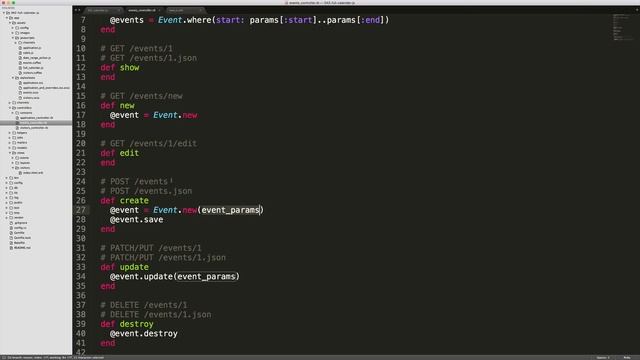Expand the mailers folder arrow
The image size is (640, 360).
pyautogui.click(x=10, y=143)
